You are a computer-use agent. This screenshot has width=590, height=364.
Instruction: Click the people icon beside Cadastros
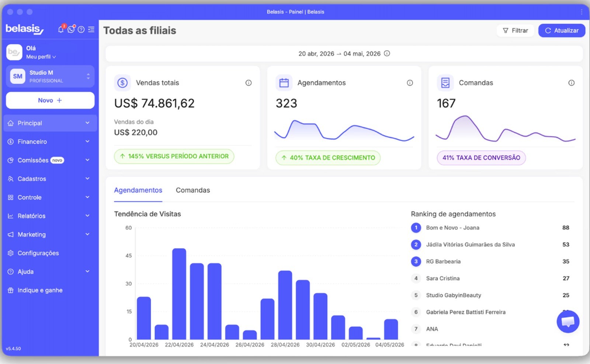[x=11, y=179]
